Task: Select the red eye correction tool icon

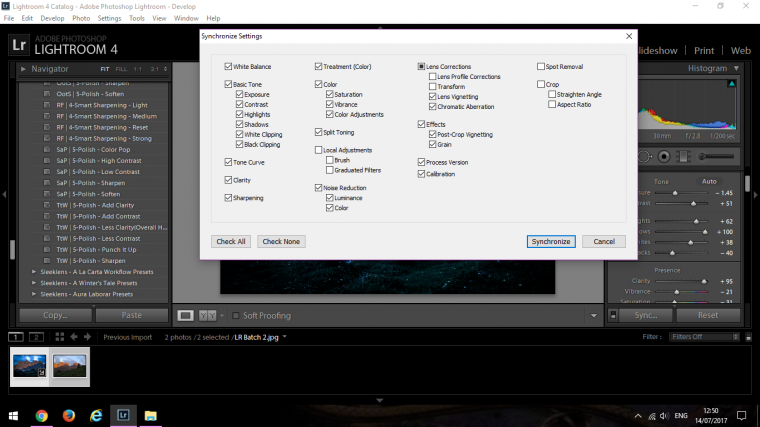Action: [x=664, y=157]
